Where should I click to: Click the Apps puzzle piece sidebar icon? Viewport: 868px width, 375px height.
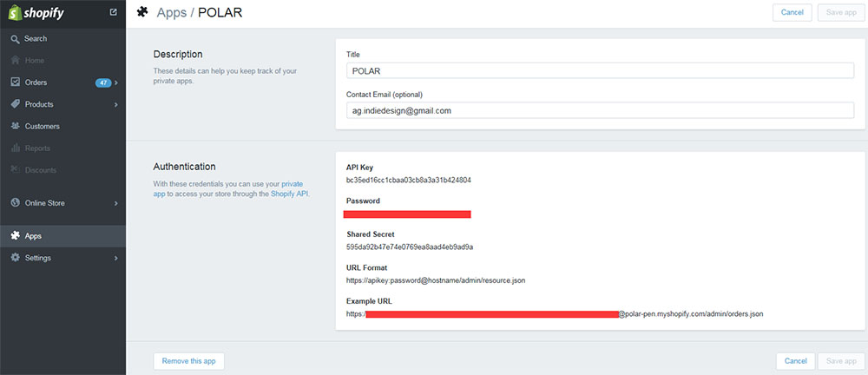tap(15, 236)
